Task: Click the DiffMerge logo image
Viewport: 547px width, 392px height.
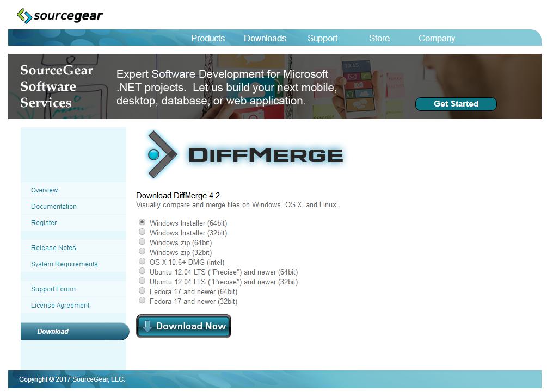Action: pyautogui.click(x=244, y=154)
